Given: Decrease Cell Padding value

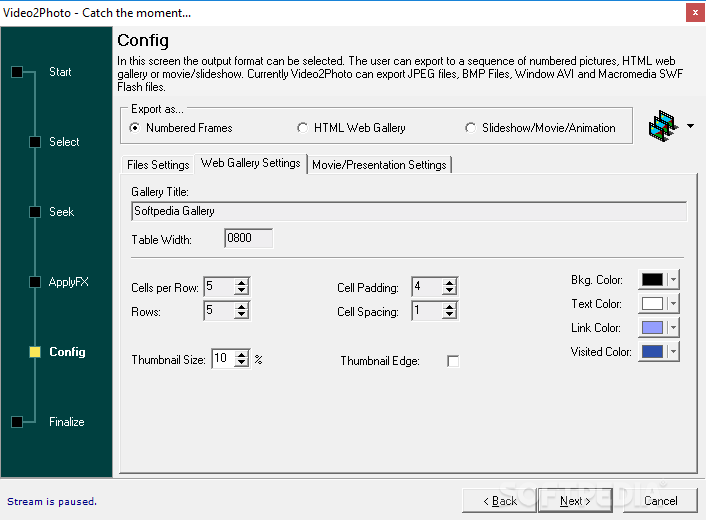Looking at the screenshot, I should (x=449, y=290).
